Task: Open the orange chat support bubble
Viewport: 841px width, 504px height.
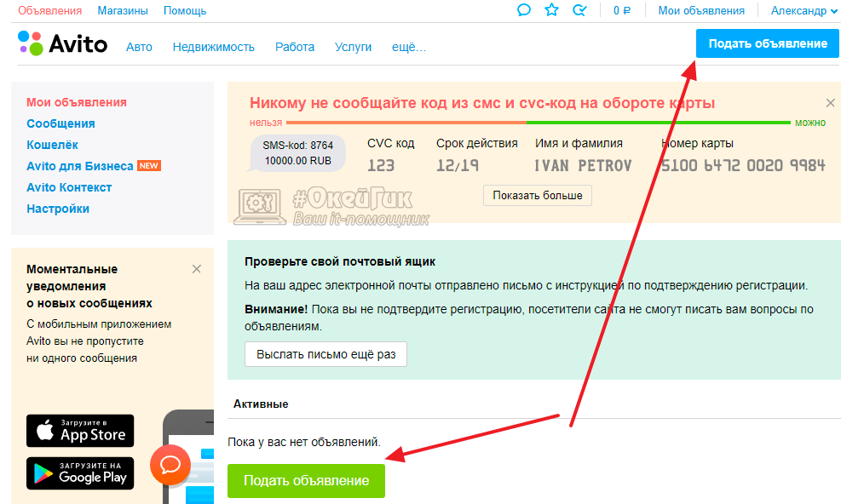Action: [170, 465]
